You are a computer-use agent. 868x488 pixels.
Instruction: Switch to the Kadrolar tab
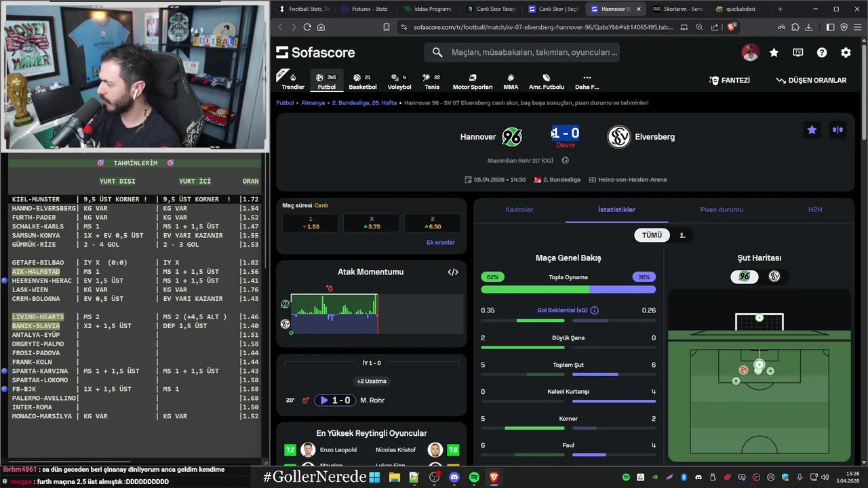pos(519,209)
